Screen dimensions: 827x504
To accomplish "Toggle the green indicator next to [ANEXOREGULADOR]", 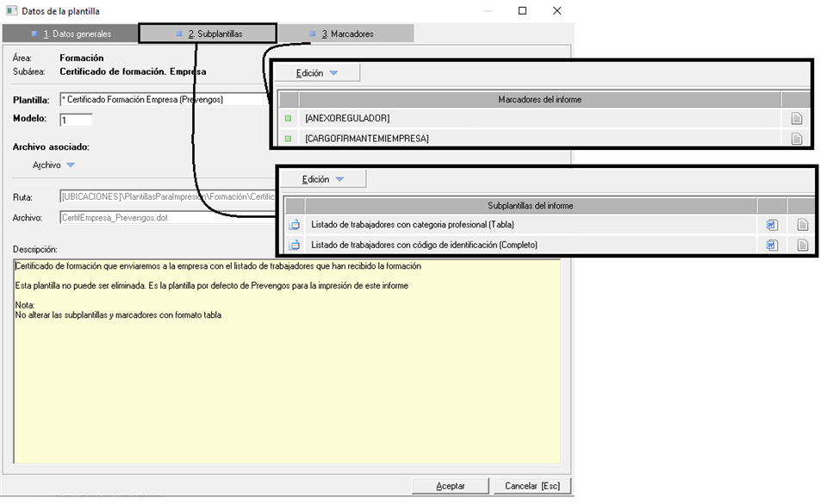I will tap(288, 119).
